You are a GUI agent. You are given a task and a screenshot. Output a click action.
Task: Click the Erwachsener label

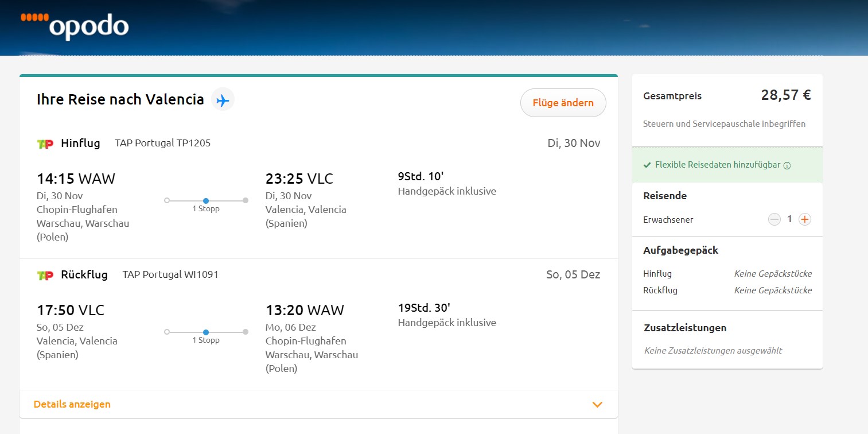pyautogui.click(x=668, y=220)
